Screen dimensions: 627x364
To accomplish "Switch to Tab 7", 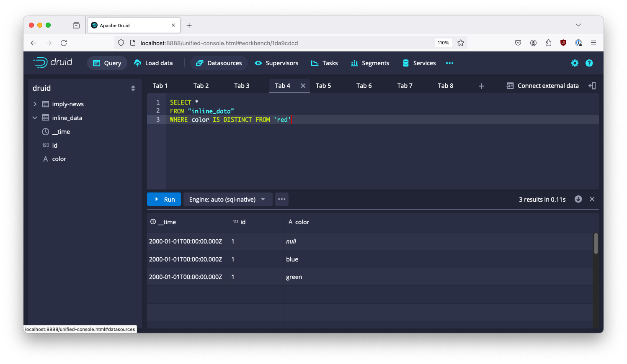I will (404, 85).
